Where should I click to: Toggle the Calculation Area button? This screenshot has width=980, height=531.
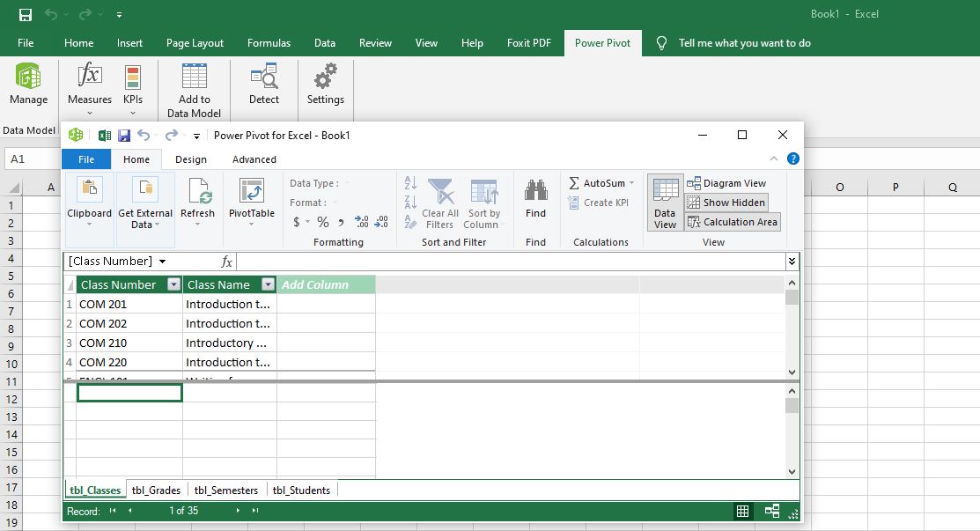(x=732, y=222)
